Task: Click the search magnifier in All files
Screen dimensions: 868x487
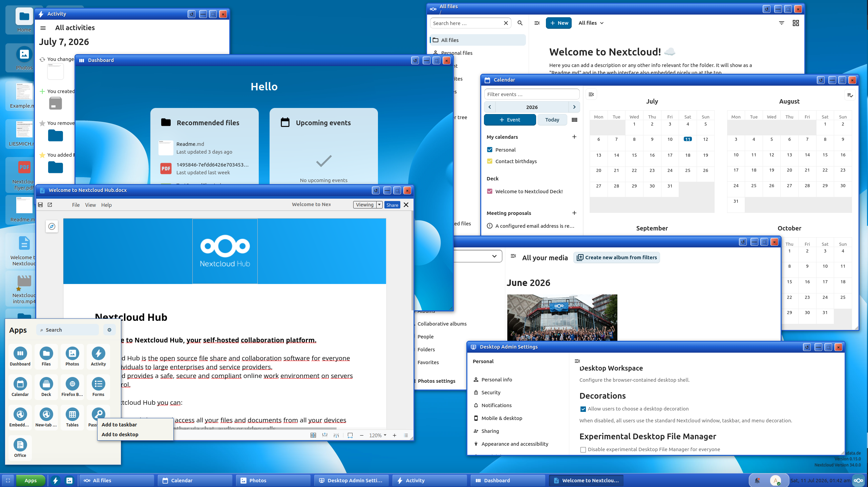Action: coord(520,23)
